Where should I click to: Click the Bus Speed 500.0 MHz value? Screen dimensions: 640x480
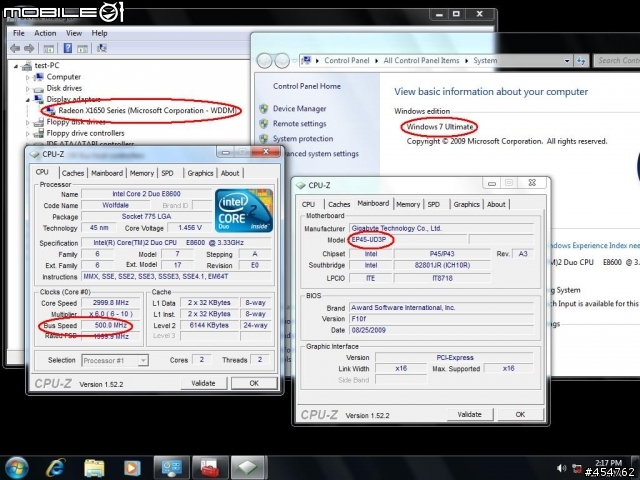[x=111, y=325]
